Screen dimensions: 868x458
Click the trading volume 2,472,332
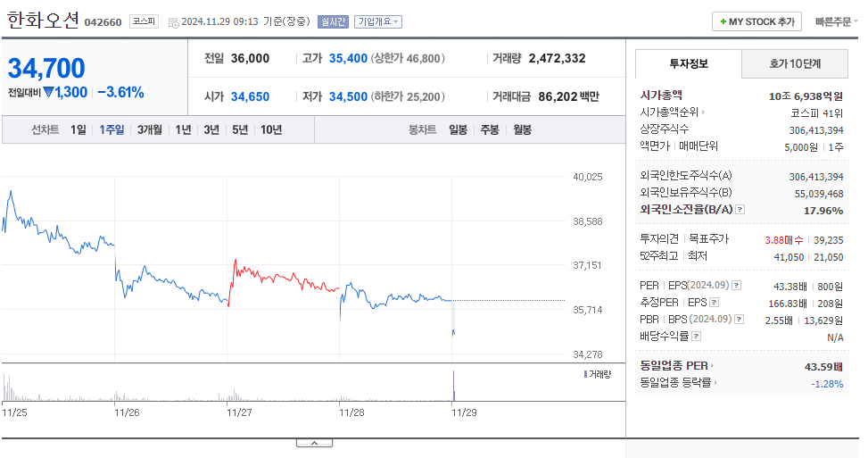click(x=557, y=58)
